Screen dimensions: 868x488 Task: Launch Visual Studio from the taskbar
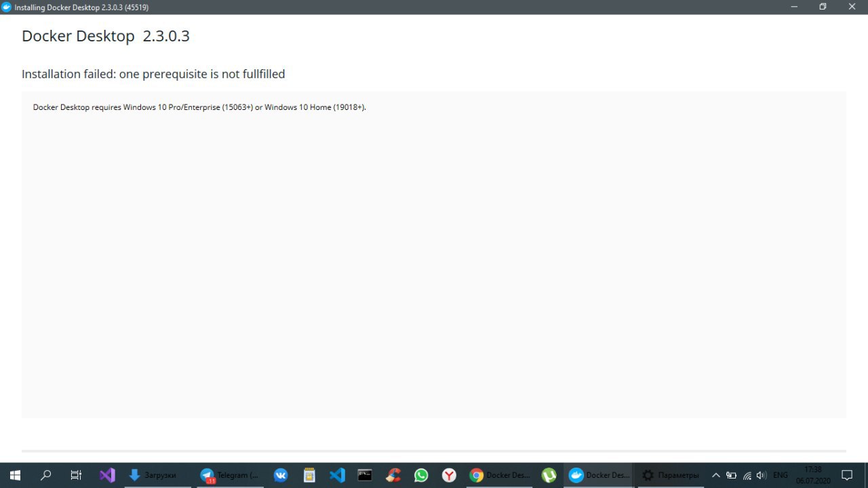pos(107,475)
